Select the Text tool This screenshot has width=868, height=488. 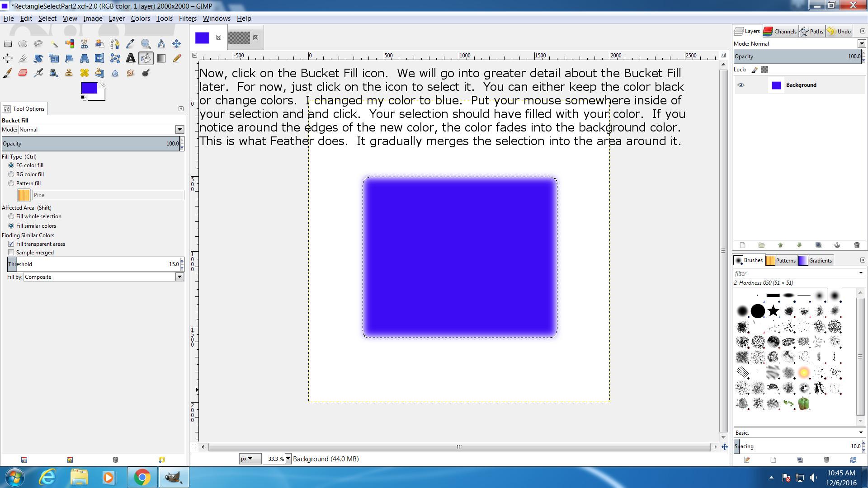[x=130, y=58]
